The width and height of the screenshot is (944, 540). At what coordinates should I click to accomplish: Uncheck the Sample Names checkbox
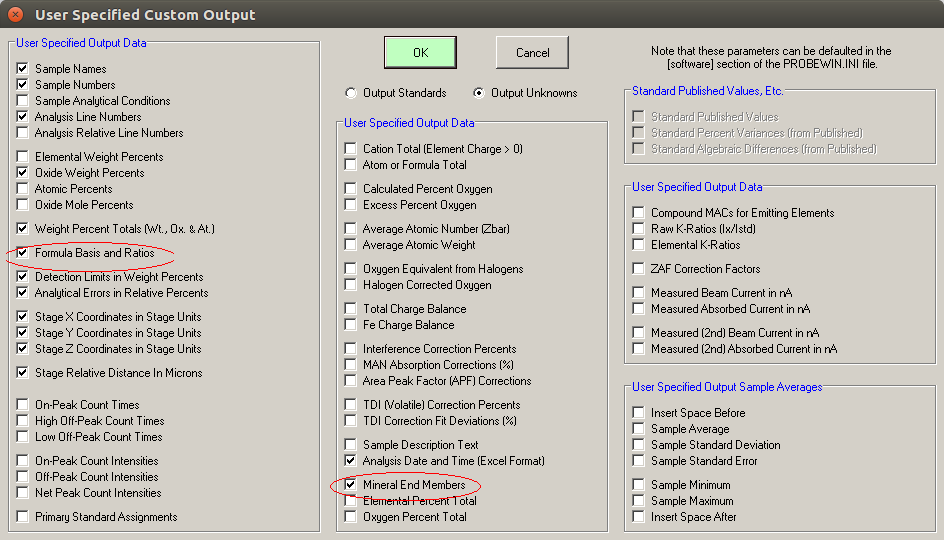(23, 69)
